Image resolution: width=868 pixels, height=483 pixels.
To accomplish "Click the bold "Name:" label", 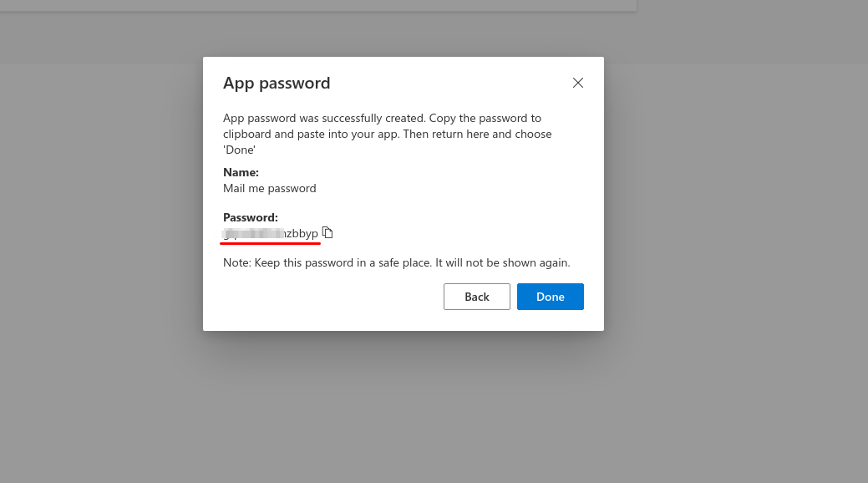I will click(x=241, y=172).
